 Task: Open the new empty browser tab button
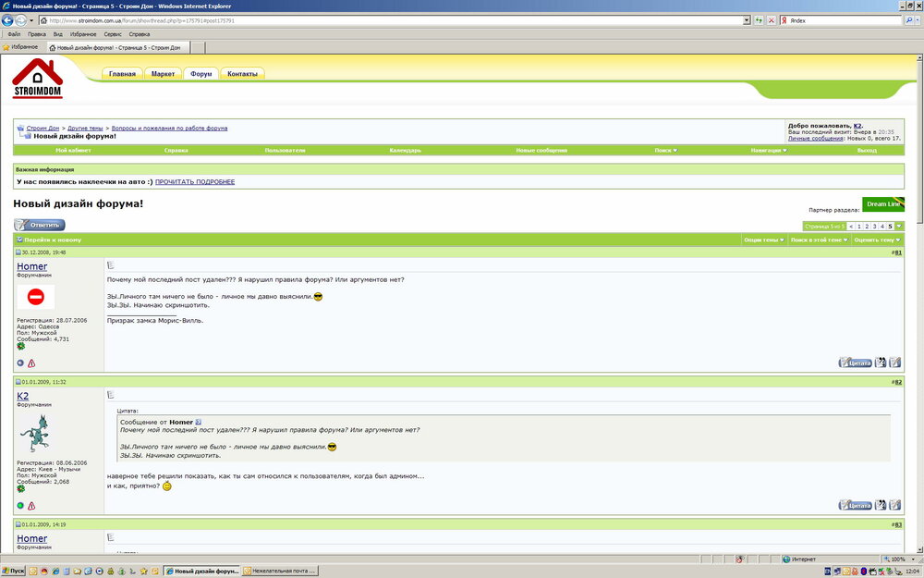tap(198, 48)
